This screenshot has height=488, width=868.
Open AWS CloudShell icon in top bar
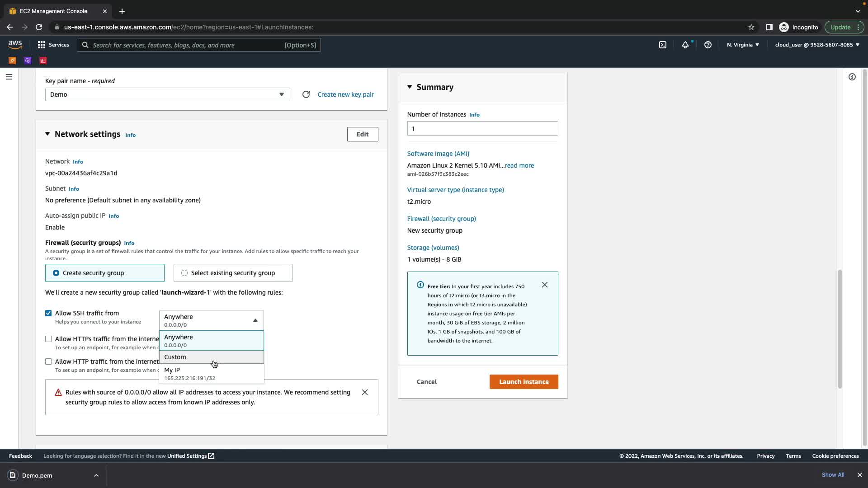662,45
